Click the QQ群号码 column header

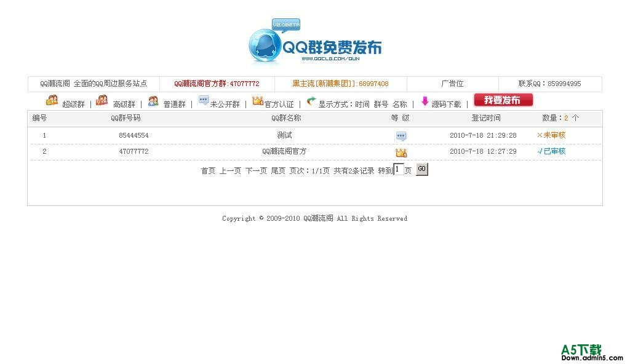126,118
